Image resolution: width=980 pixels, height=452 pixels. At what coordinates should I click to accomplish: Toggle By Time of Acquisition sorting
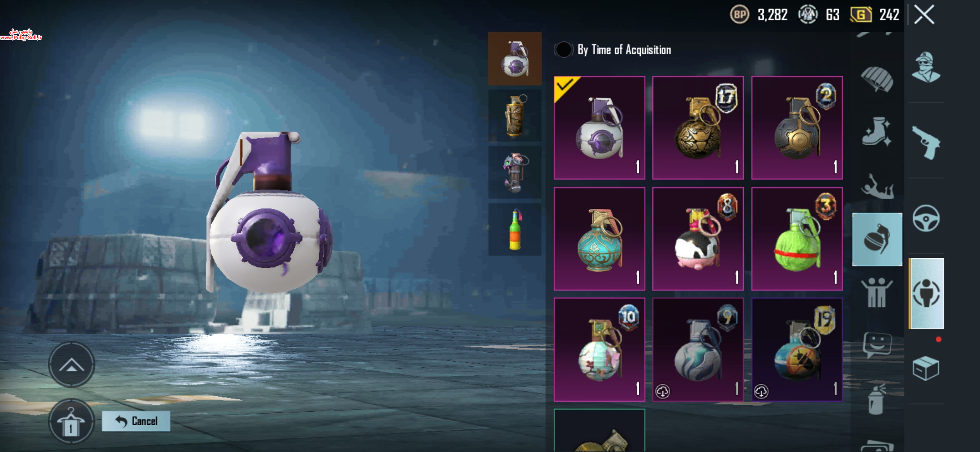564,50
